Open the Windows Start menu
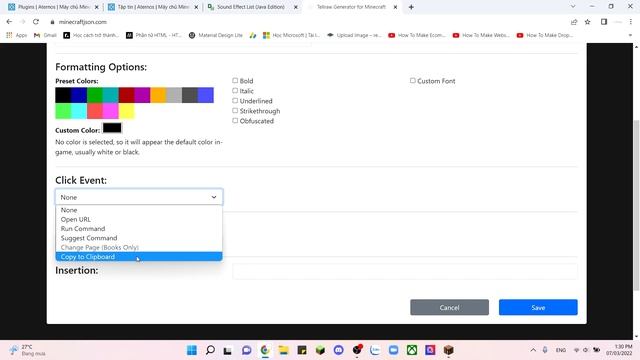The width and height of the screenshot is (640, 360). [192, 350]
